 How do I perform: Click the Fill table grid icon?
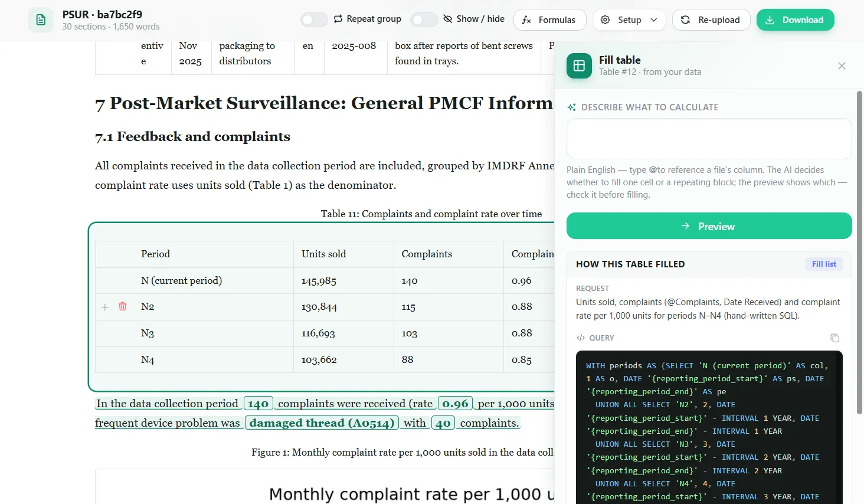pyautogui.click(x=579, y=66)
